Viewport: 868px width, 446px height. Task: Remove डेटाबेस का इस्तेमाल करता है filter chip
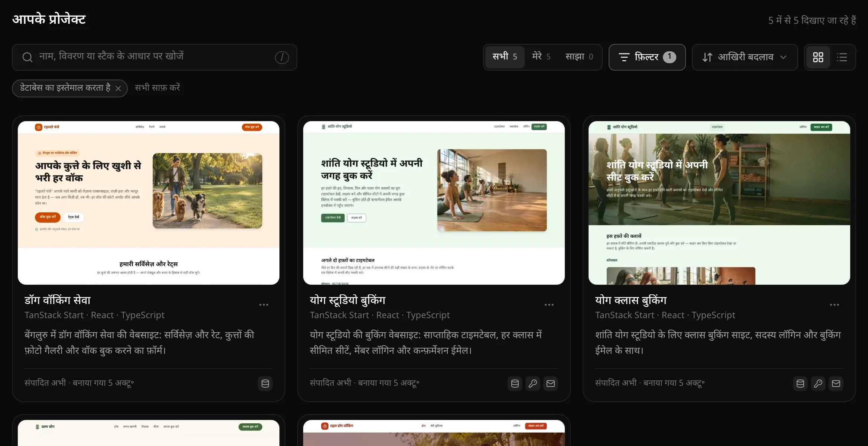click(x=118, y=88)
